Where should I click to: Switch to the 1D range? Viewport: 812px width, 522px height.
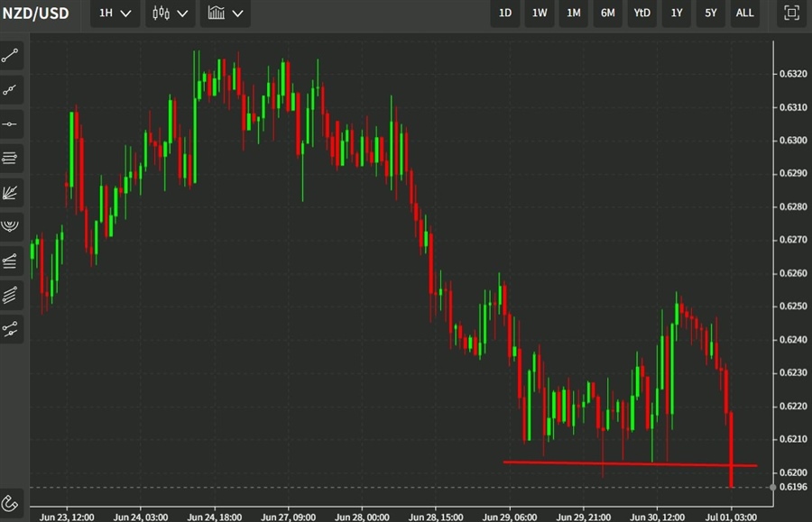504,14
